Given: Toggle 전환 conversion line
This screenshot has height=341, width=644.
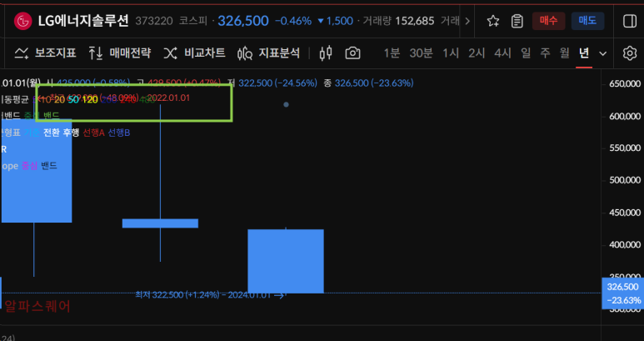Looking at the screenshot, I should [x=52, y=133].
